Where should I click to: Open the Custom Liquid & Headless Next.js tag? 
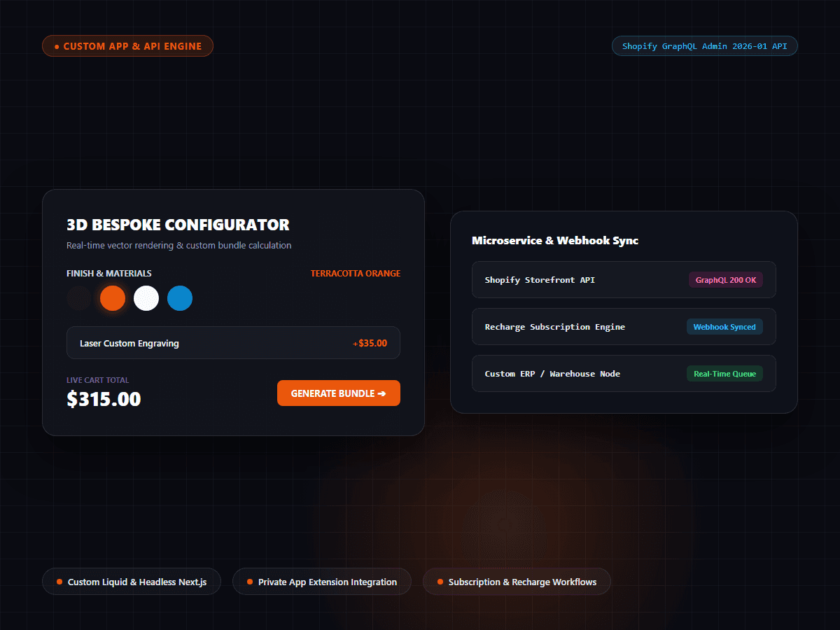[132, 582]
